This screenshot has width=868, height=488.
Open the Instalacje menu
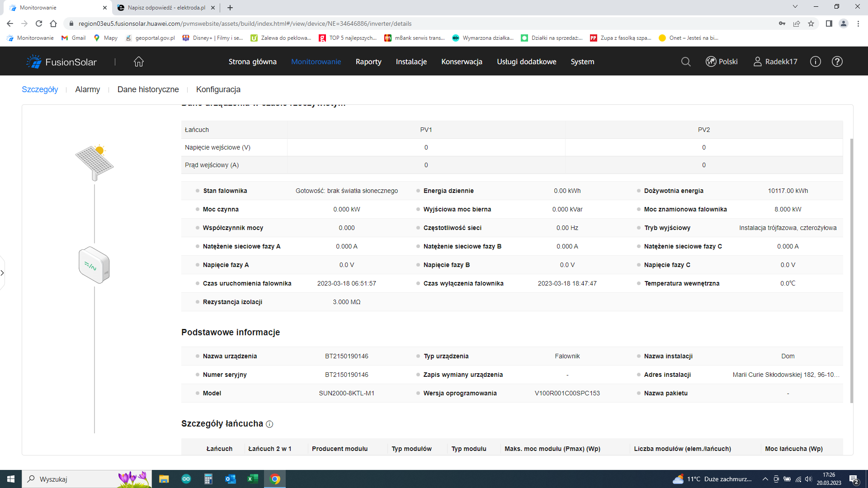pos(411,61)
